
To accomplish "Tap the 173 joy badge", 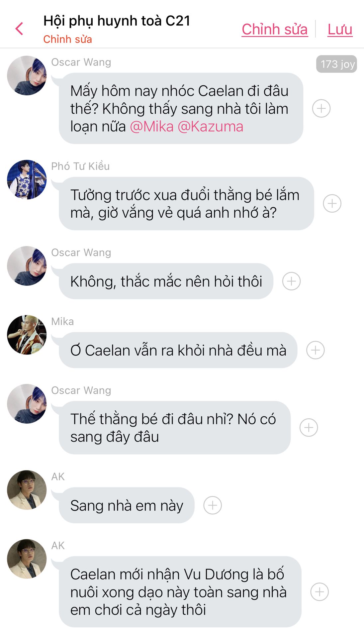I will coord(336,64).
